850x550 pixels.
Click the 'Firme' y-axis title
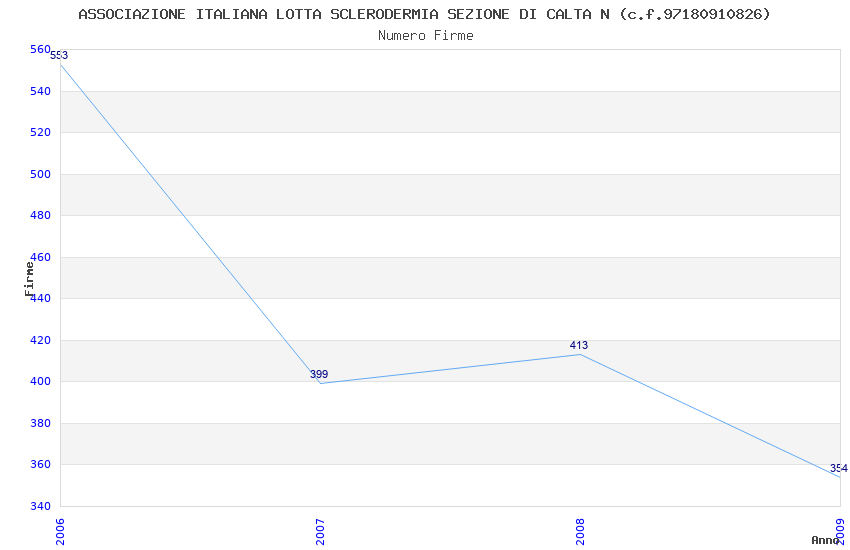(29, 279)
